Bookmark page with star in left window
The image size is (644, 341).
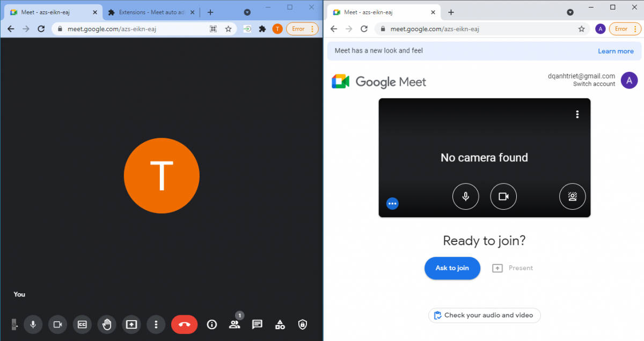click(x=228, y=29)
